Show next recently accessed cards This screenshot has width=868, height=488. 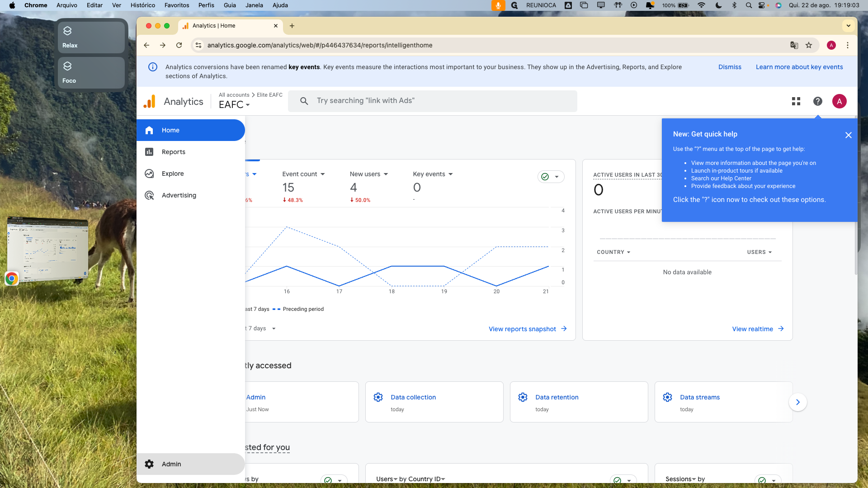click(798, 402)
